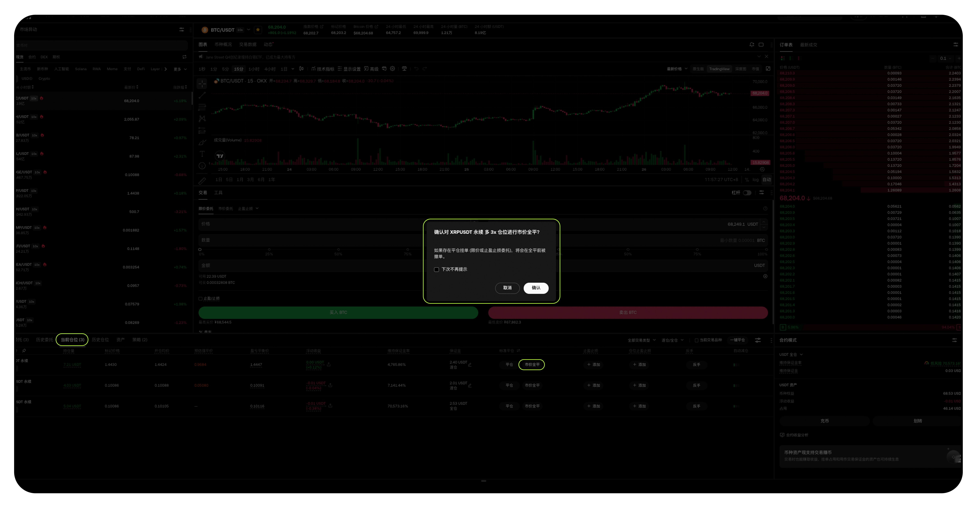Open market list filter settings icon

point(181,29)
